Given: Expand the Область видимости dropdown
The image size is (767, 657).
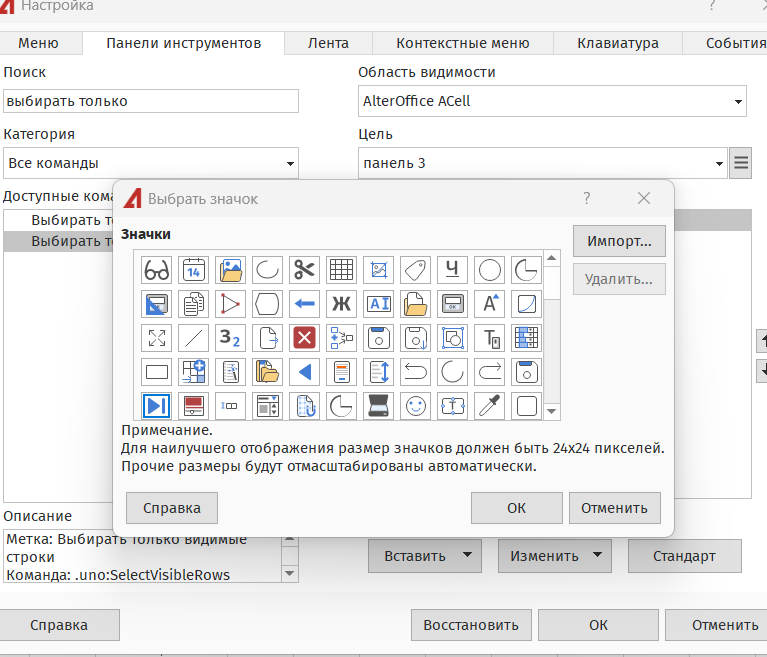Looking at the screenshot, I should [x=552, y=101].
